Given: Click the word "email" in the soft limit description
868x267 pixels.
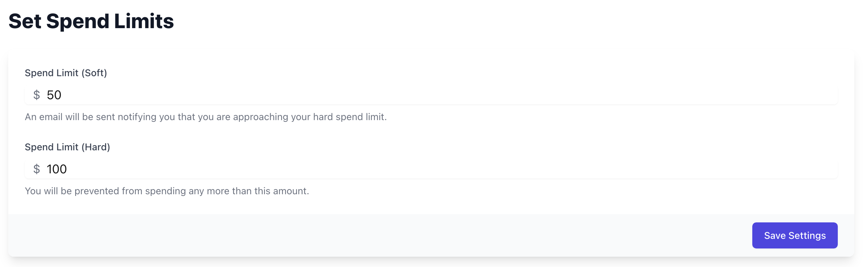Looking at the screenshot, I should point(51,117).
